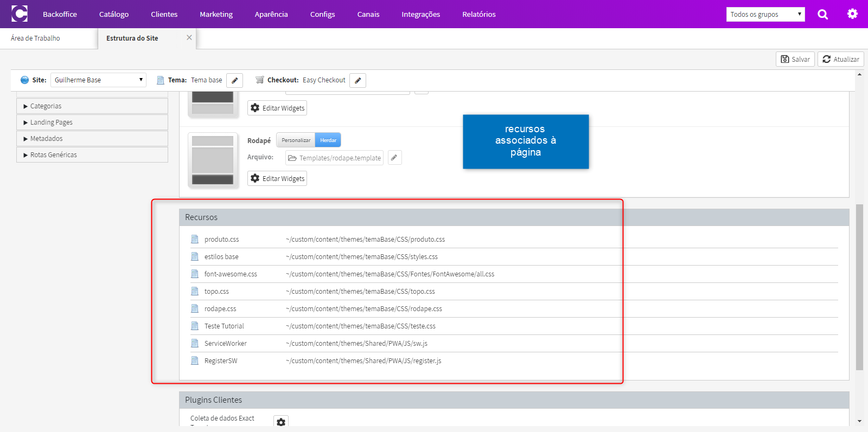Image resolution: width=868 pixels, height=432 pixels.
Task: Open the settings gear in top bar
Action: (853, 14)
